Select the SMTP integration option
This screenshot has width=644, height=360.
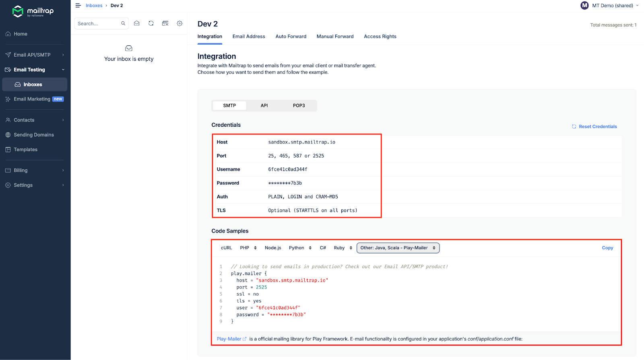[229, 105]
